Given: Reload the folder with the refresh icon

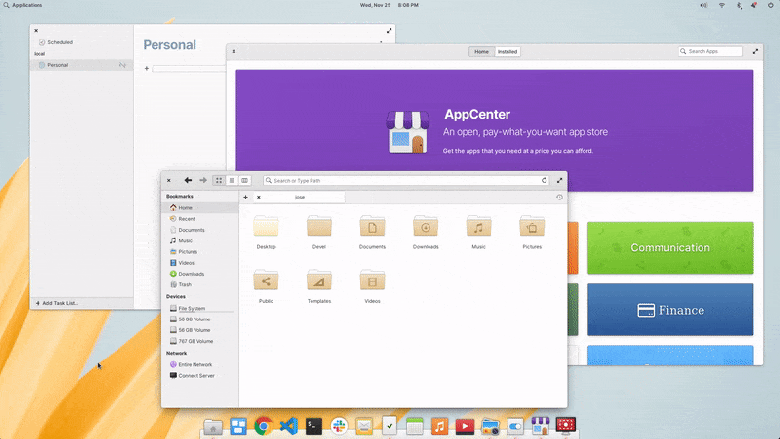Looking at the screenshot, I should (544, 180).
